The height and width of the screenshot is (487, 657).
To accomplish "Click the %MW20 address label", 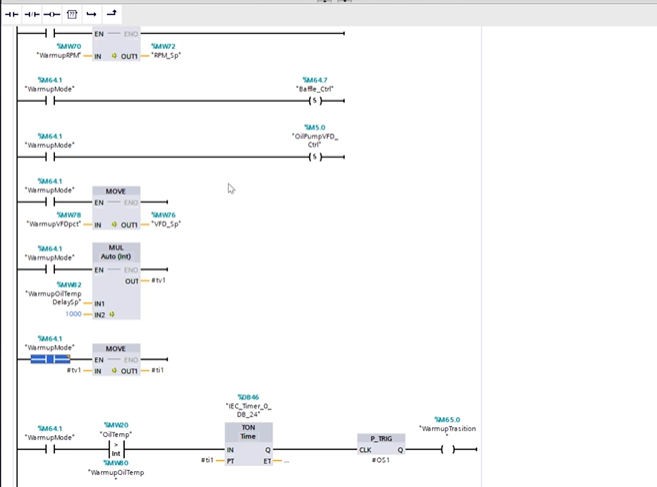I will point(116,425).
